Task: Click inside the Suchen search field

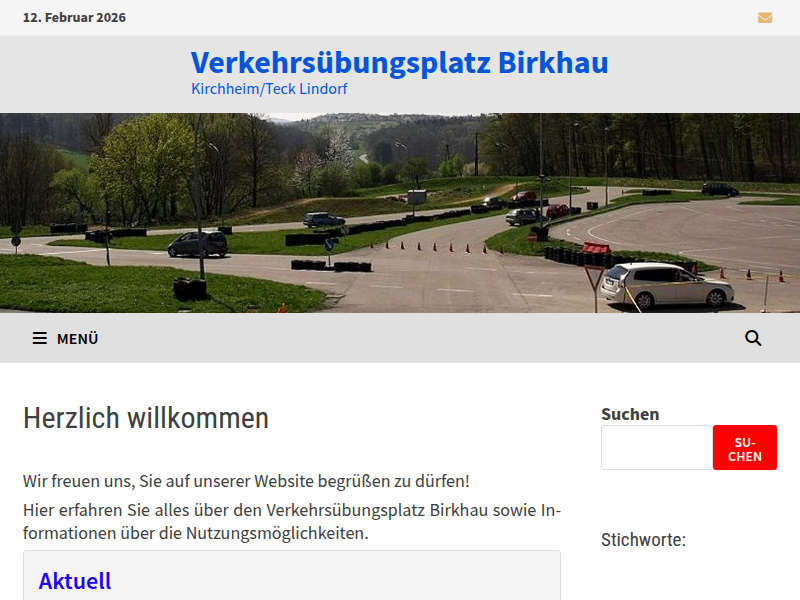Action: coord(656,447)
